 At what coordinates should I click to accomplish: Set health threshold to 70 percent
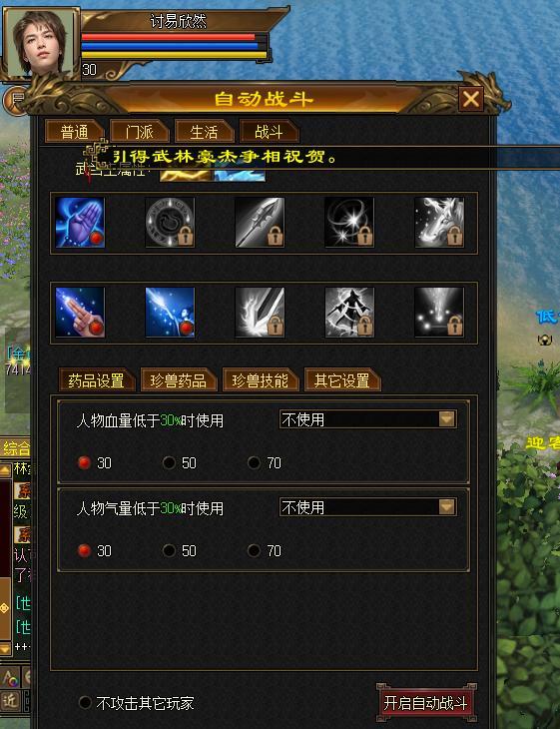coord(254,463)
